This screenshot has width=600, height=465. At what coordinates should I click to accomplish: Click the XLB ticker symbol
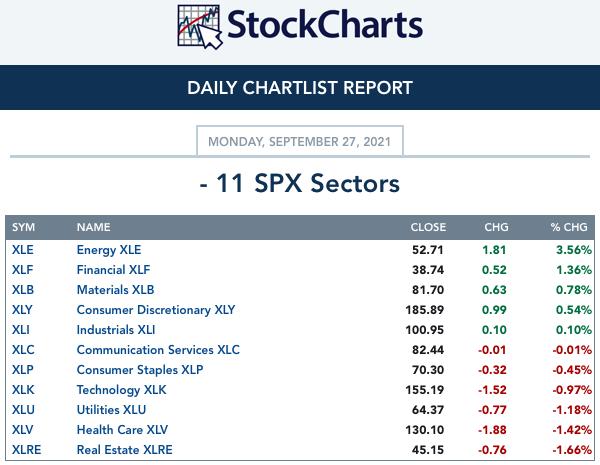click(x=23, y=290)
